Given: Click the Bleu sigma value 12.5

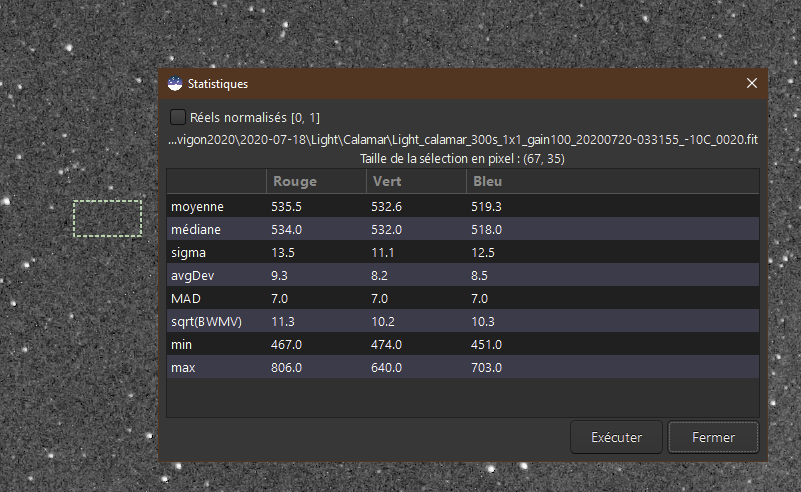Looking at the screenshot, I should (x=483, y=252).
